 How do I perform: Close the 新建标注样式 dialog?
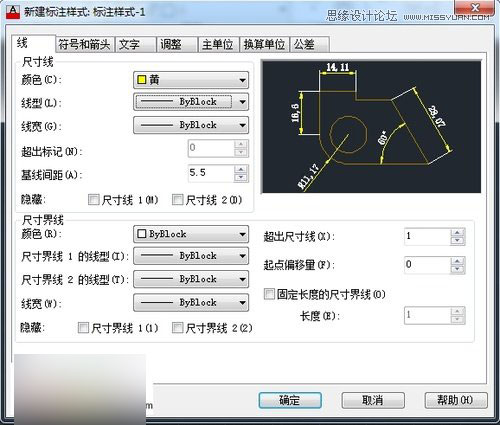[x=475, y=7]
